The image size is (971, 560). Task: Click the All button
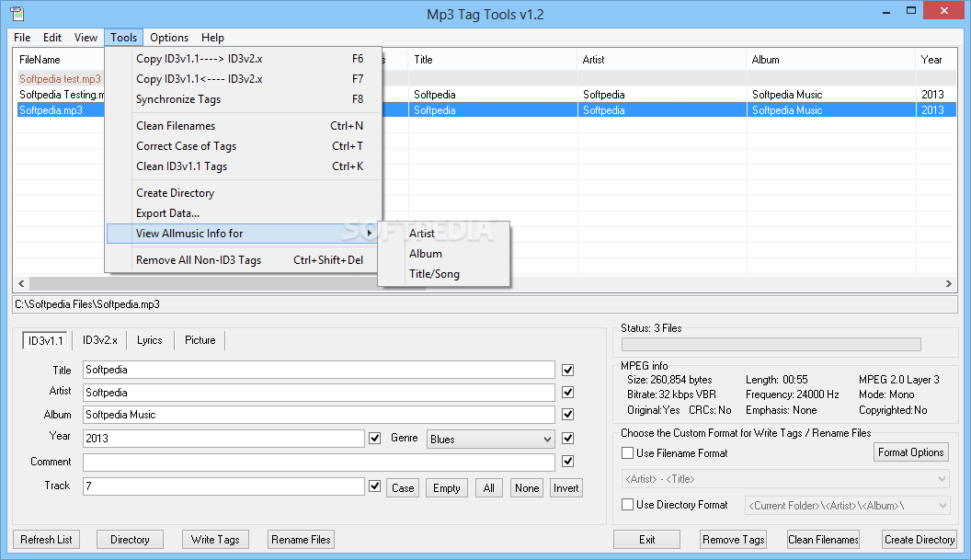pos(488,488)
